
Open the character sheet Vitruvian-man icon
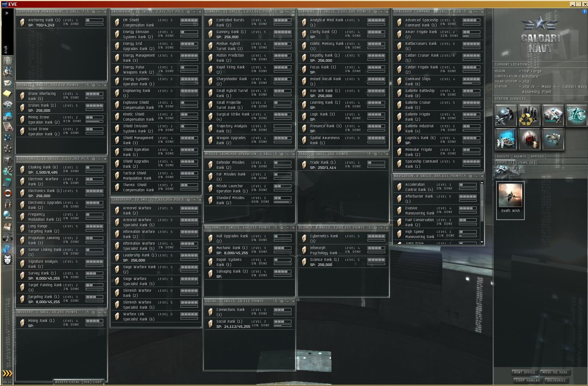(7, 61)
